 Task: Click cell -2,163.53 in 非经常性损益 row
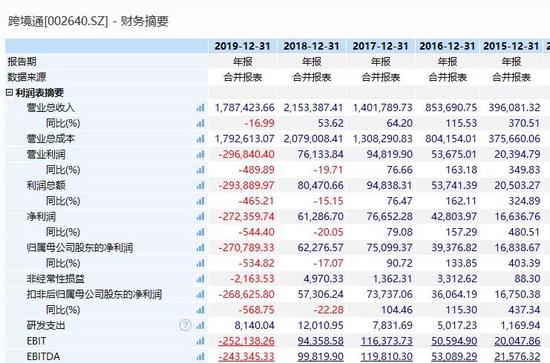(252, 279)
